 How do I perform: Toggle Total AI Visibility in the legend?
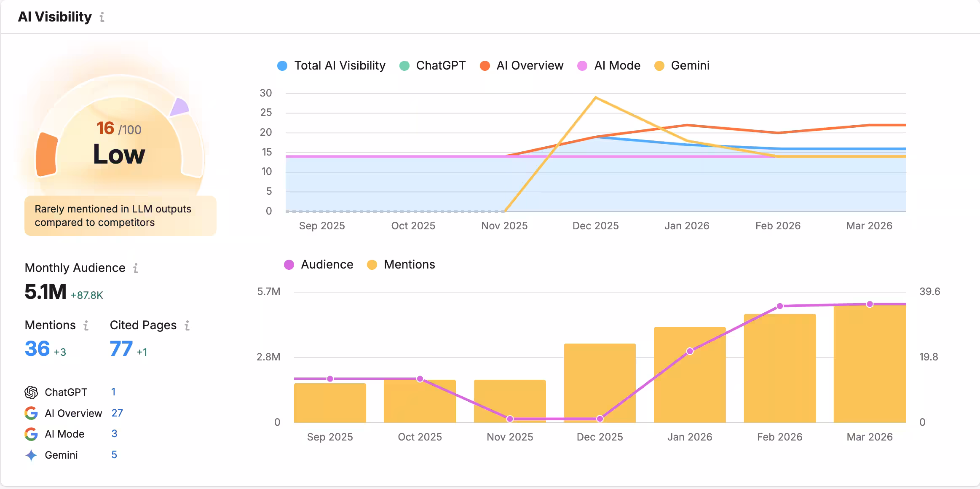pyautogui.click(x=340, y=65)
